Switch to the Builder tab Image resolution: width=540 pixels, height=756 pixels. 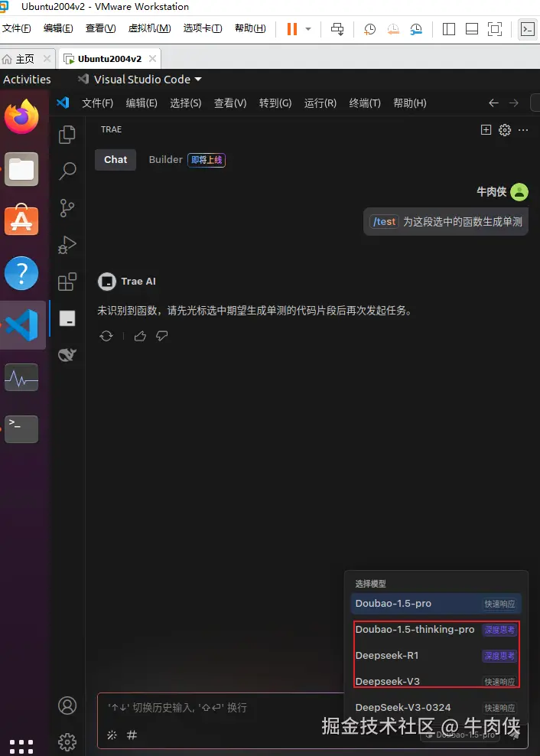187,160
